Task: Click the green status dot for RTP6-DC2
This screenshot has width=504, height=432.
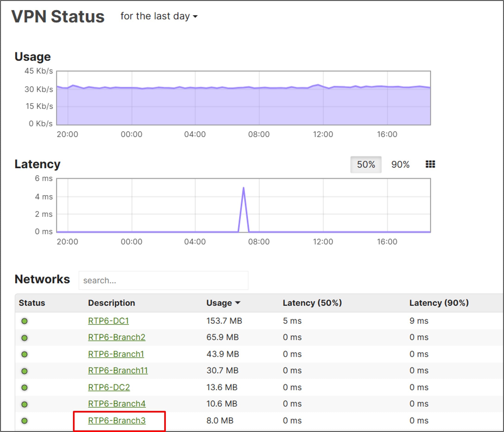Action: tap(24, 388)
